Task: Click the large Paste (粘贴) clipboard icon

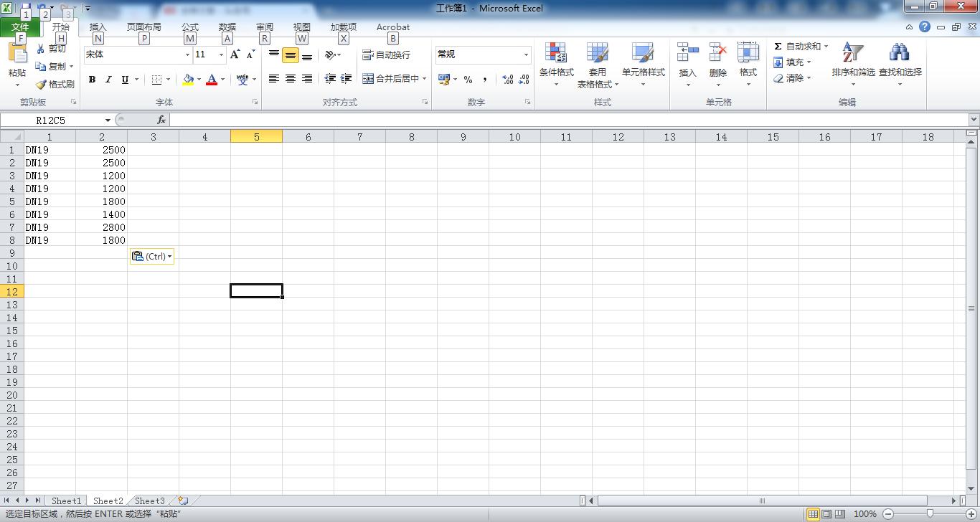Action: pos(17,53)
